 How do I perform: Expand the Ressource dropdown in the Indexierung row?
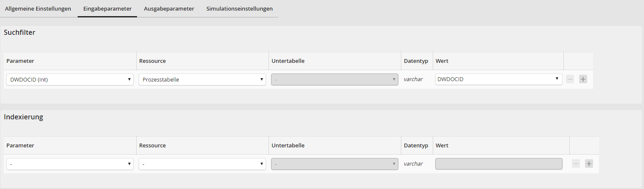click(202, 164)
